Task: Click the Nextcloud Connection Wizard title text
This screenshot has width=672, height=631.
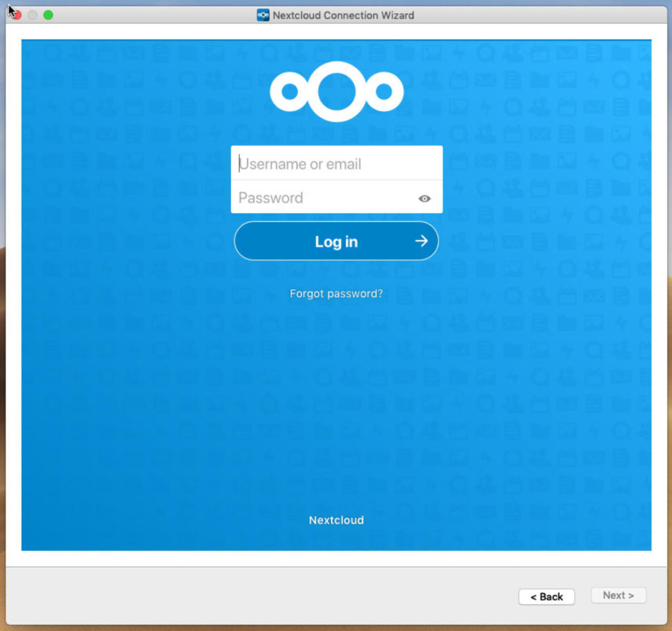Action: tap(343, 15)
